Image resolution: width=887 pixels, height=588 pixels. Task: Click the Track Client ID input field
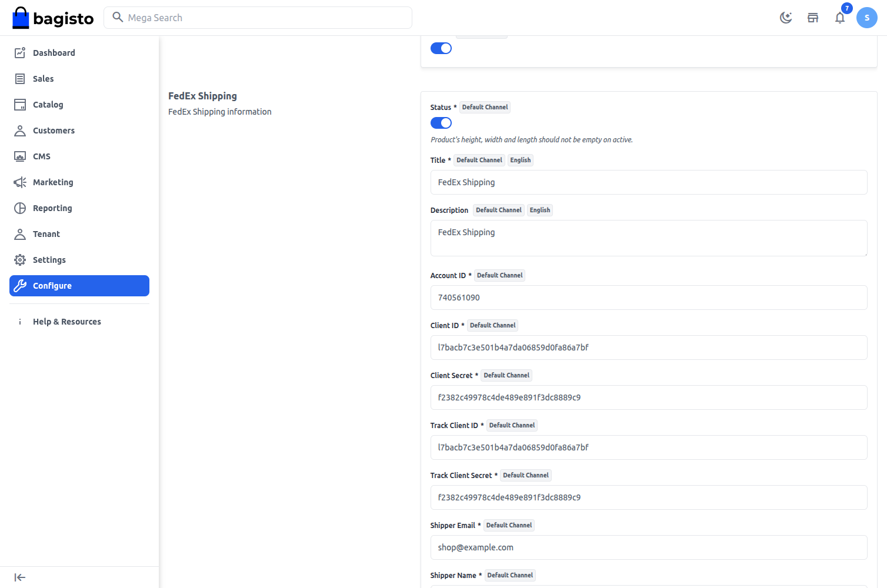pyautogui.click(x=649, y=447)
